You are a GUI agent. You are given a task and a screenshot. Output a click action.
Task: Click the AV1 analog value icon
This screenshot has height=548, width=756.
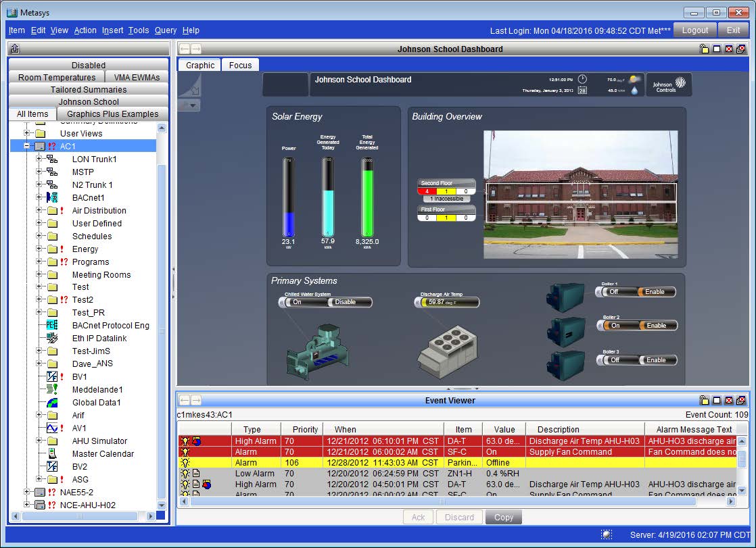tap(52, 428)
